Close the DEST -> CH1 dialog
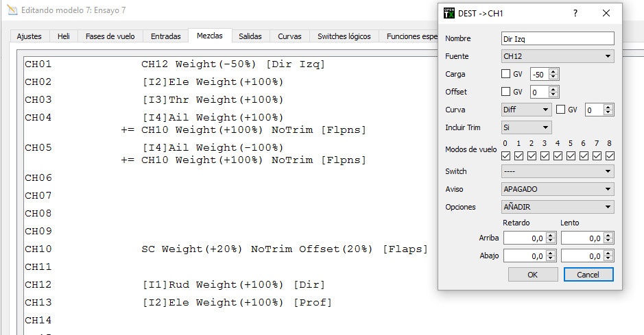Screen dimensions: 644x335 click(x=606, y=13)
